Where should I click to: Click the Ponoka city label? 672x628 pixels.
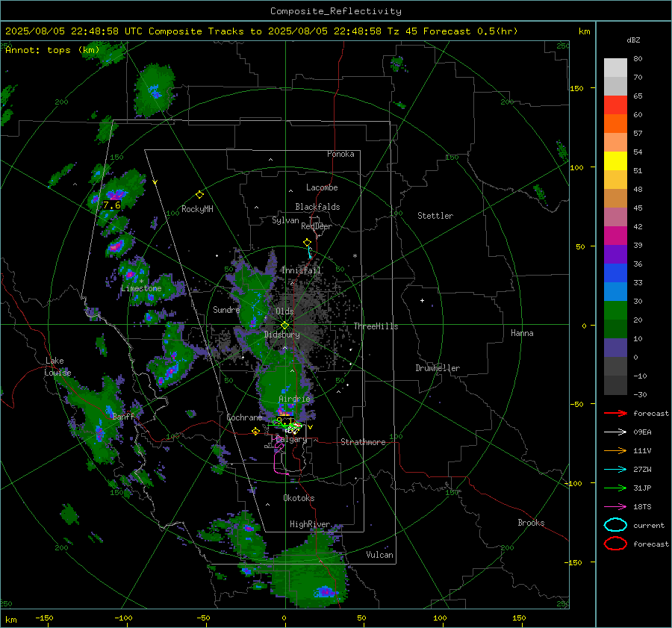click(340, 154)
